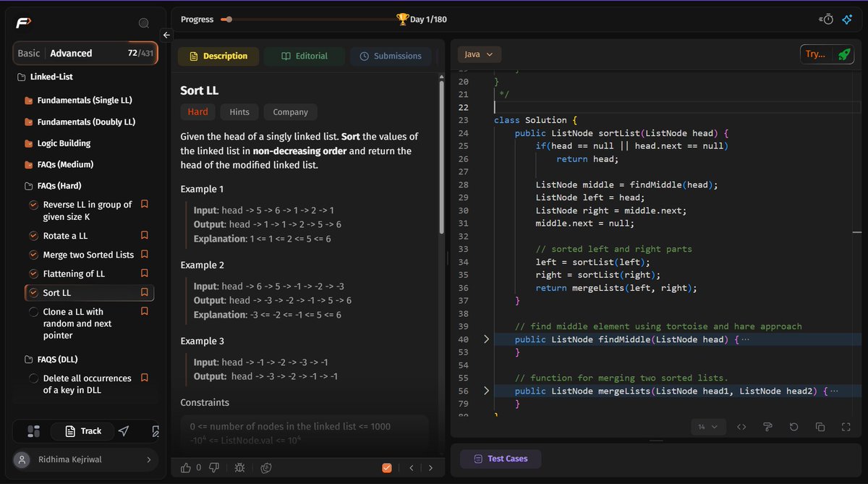Viewport: 868px width, 484px height.
Task: Show the Company tags
Action: (x=290, y=112)
